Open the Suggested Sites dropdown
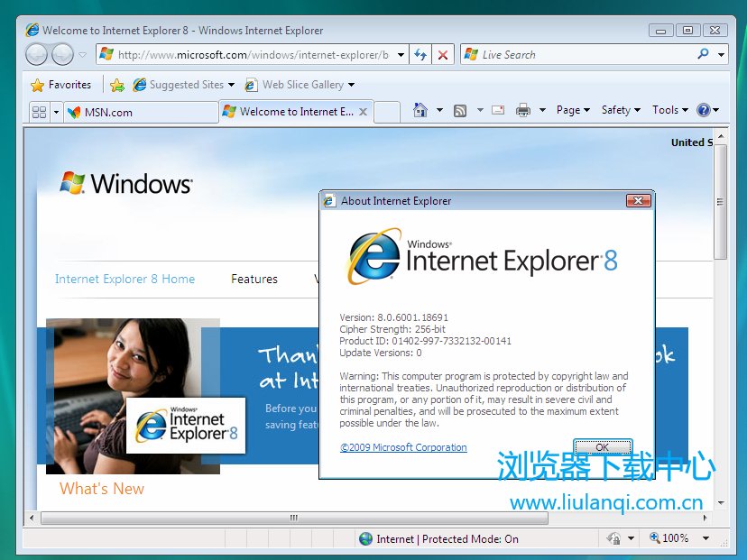This screenshot has width=747, height=560. [184, 85]
